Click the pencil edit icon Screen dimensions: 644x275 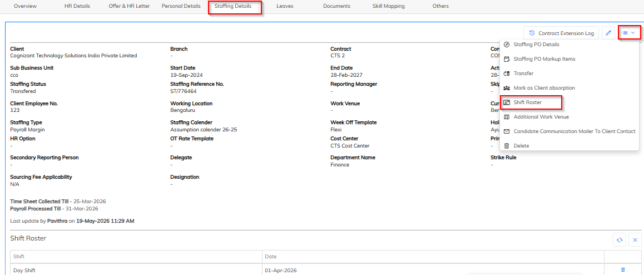pyautogui.click(x=608, y=33)
